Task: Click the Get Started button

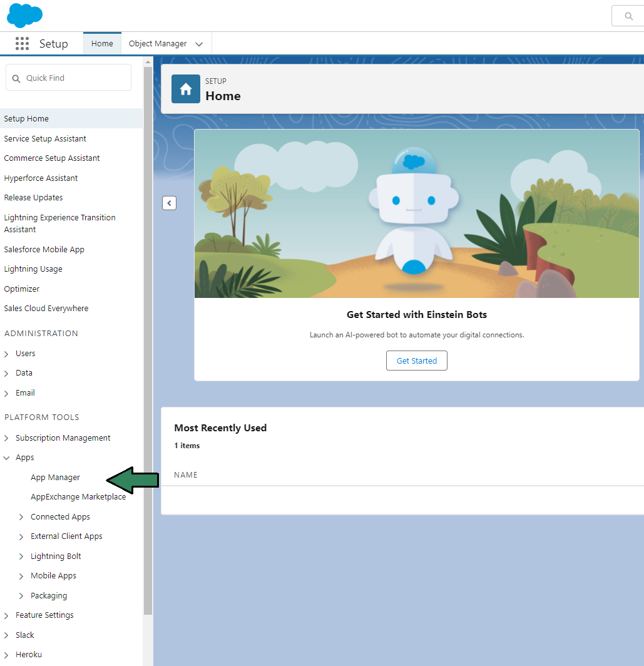Action: click(416, 361)
